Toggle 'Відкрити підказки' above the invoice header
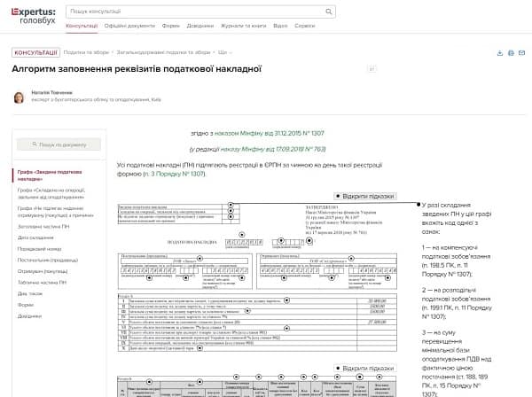 point(365,197)
